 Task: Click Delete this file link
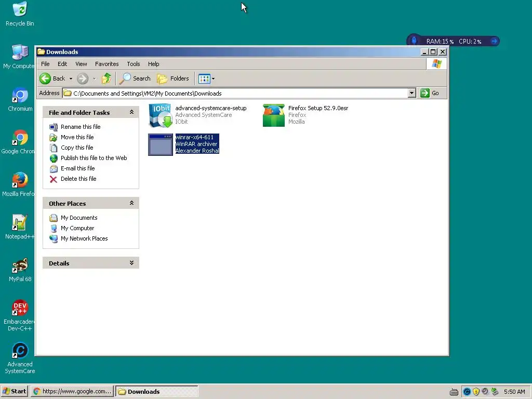pyautogui.click(x=78, y=179)
